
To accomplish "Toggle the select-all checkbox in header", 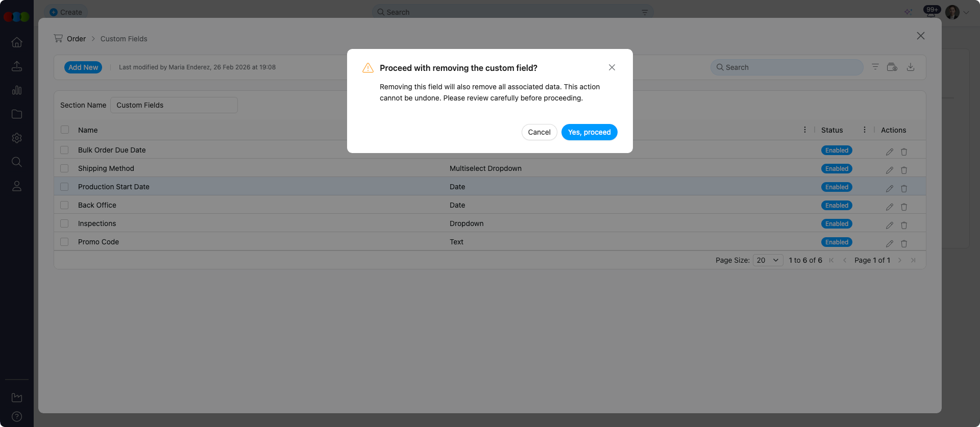I will pos(65,130).
